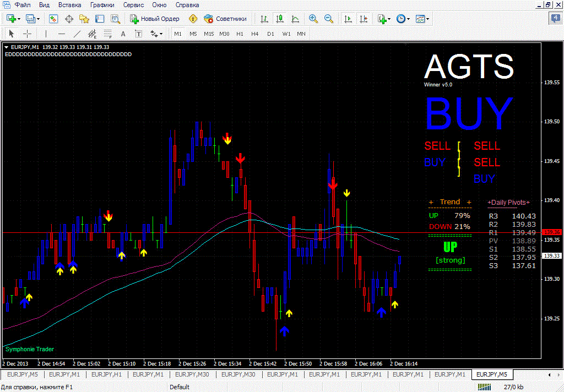Screen dimensions: 564x392
Task: Switch chart to Japanese candlesticks mode
Action: coord(279,19)
